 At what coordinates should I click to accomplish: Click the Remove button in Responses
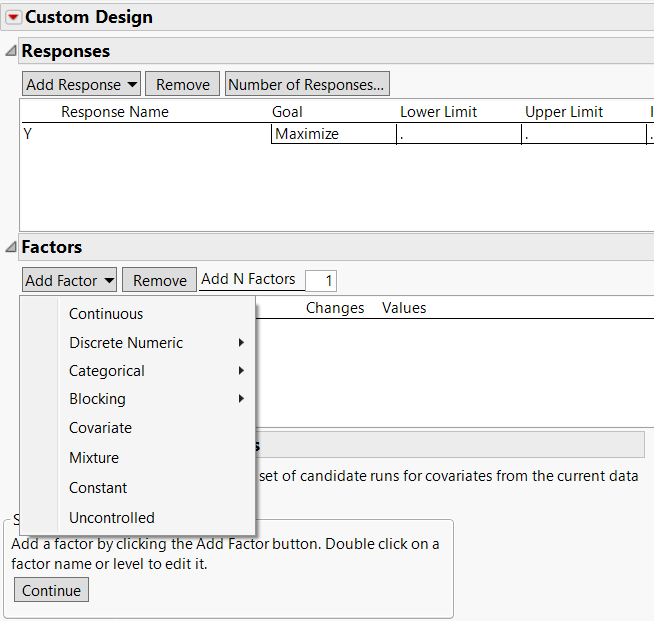183,85
